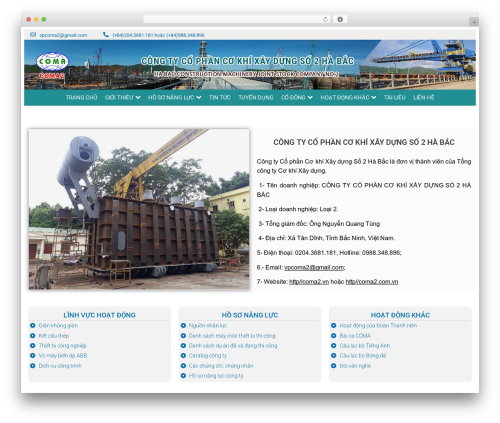Open Đội văn nghệ link

pyautogui.click(x=355, y=366)
